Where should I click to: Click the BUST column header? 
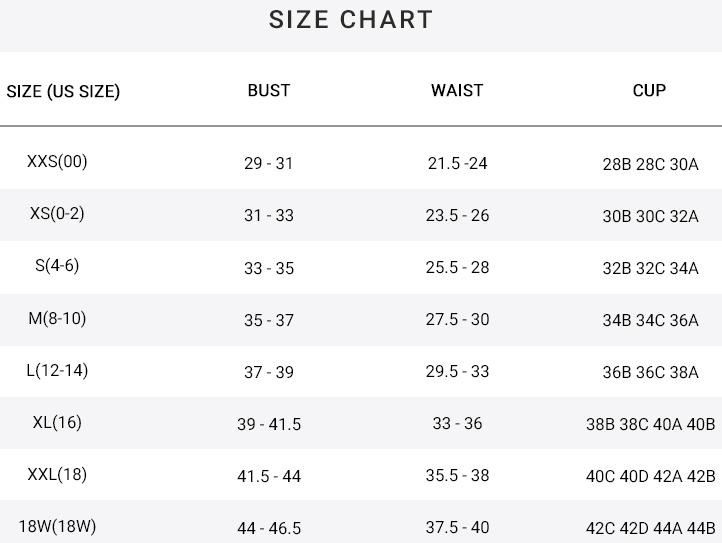tap(269, 90)
